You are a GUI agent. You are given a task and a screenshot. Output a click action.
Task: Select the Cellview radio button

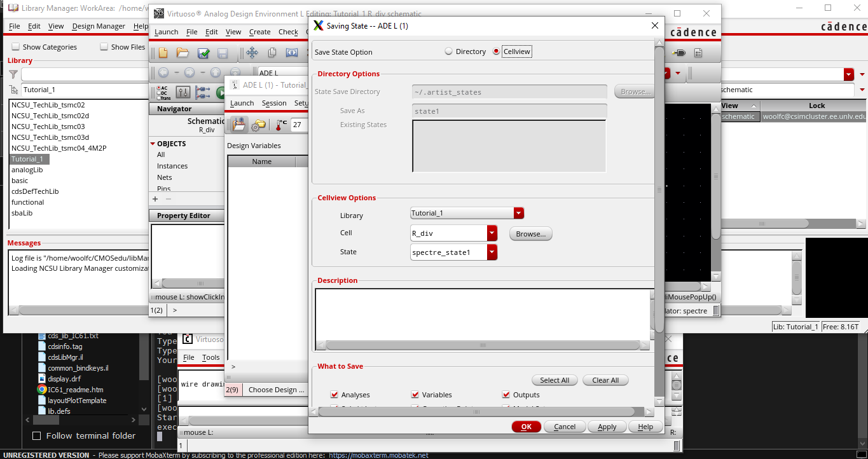point(497,51)
